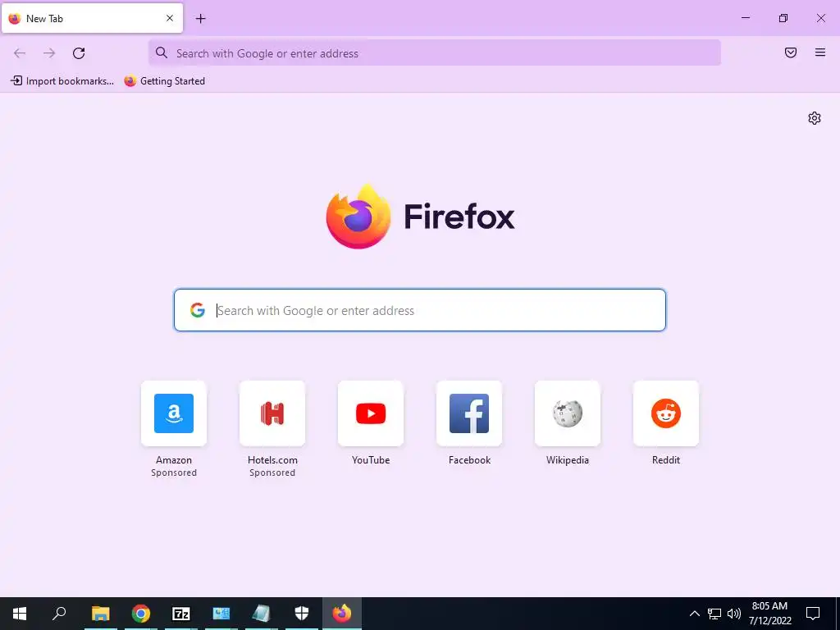This screenshot has height=630, width=840.
Task: Personalize new tab via gear icon
Action: coord(815,118)
